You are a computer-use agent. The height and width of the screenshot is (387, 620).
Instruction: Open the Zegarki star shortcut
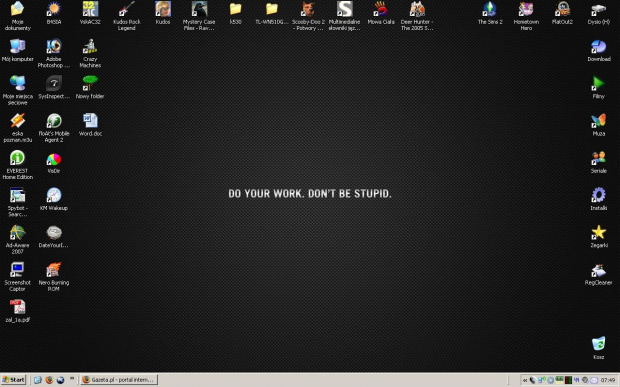click(599, 236)
